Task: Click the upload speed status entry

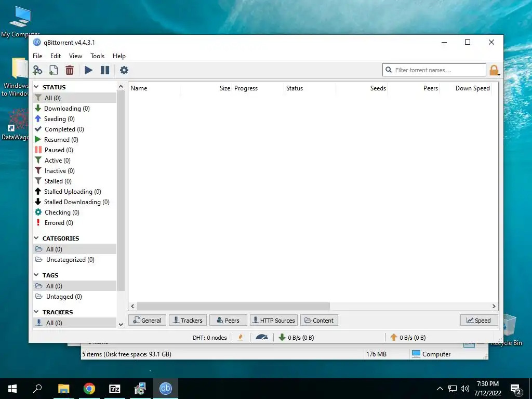Action: (x=408, y=338)
